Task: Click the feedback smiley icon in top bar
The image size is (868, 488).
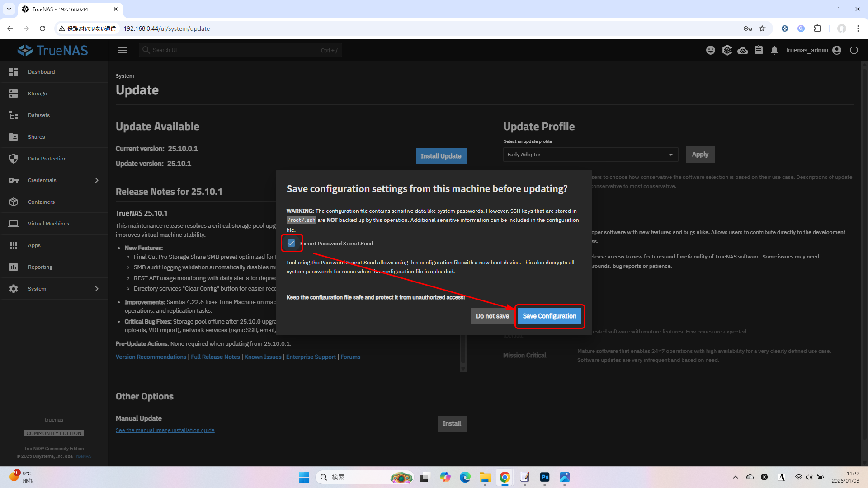Action: click(711, 50)
